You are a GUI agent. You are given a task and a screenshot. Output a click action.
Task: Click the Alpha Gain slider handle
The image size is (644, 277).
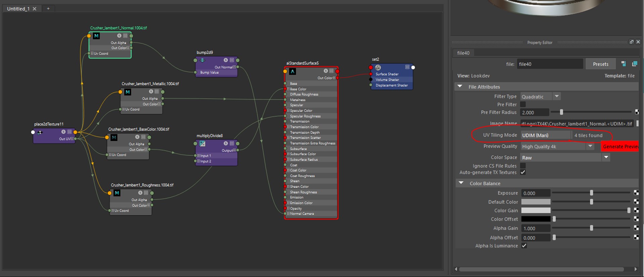point(592,228)
